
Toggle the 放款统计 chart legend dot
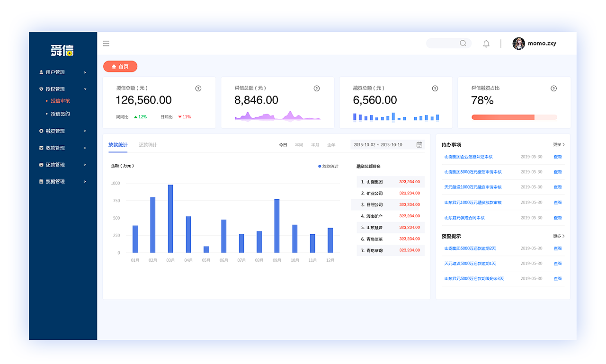[x=320, y=167]
